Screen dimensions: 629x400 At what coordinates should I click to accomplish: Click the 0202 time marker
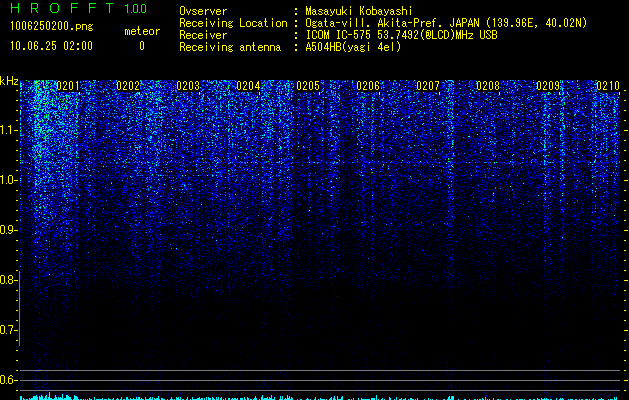[x=128, y=86]
